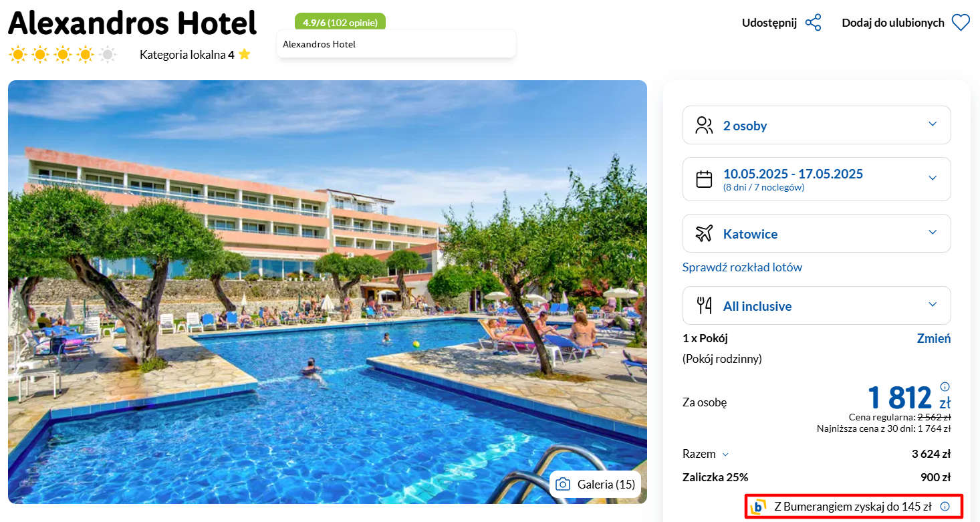The image size is (980, 522).
Task: Open the 10.05.2025 - 17.05.2025 date dropdown
Action: click(x=817, y=179)
